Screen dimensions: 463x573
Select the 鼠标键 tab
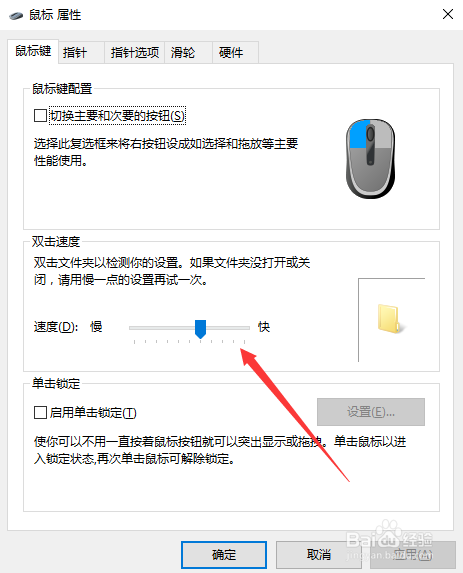click(x=33, y=51)
